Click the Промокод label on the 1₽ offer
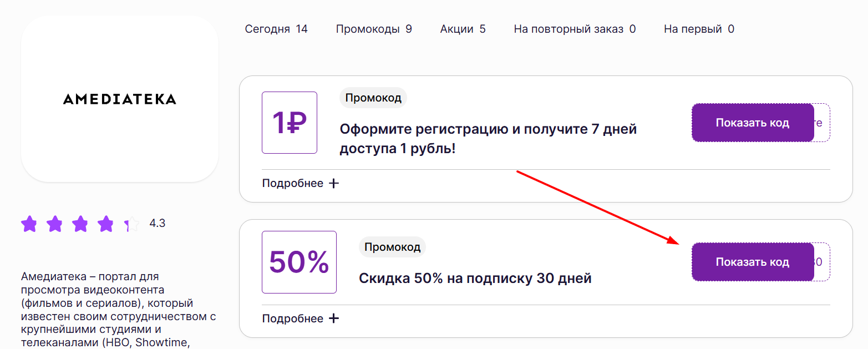The width and height of the screenshot is (868, 349). tap(373, 97)
